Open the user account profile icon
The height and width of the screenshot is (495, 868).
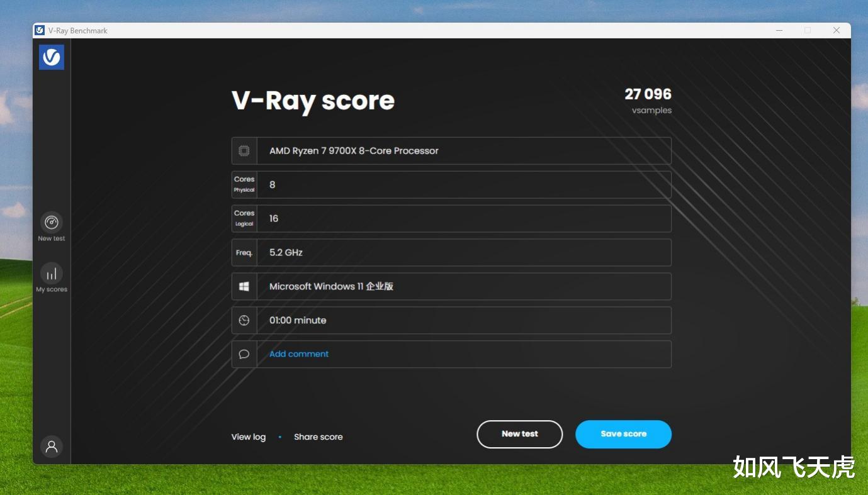(52, 447)
